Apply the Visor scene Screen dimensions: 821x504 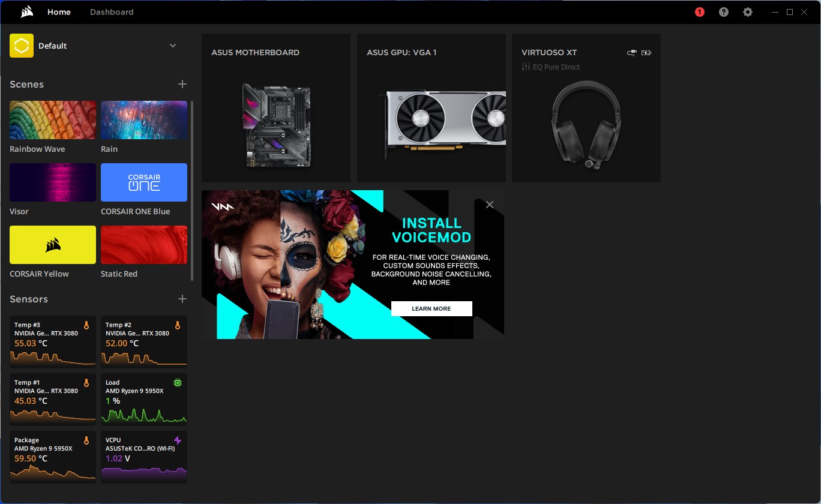tap(53, 182)
